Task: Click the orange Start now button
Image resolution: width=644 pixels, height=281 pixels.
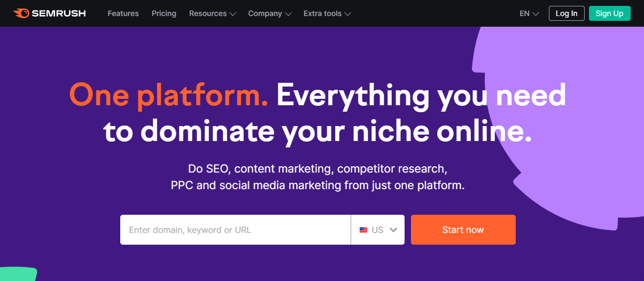Action: [x=463, y=230]
